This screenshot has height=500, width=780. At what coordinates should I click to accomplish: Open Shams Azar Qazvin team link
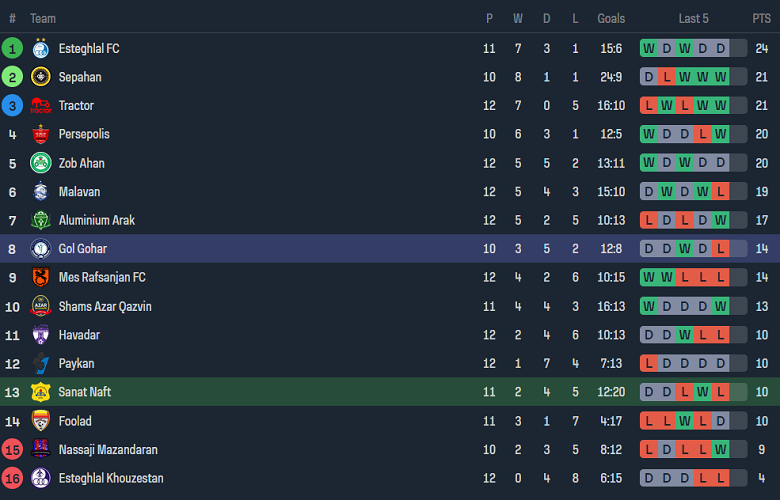(x=105, y=306)
